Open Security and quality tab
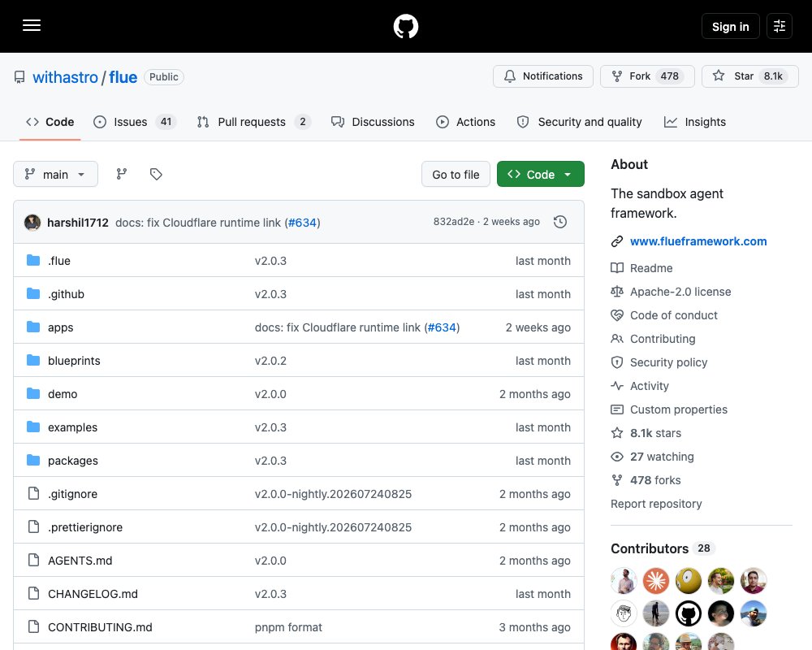Viewport: 812px width, 650px height. tap(580, 122)
